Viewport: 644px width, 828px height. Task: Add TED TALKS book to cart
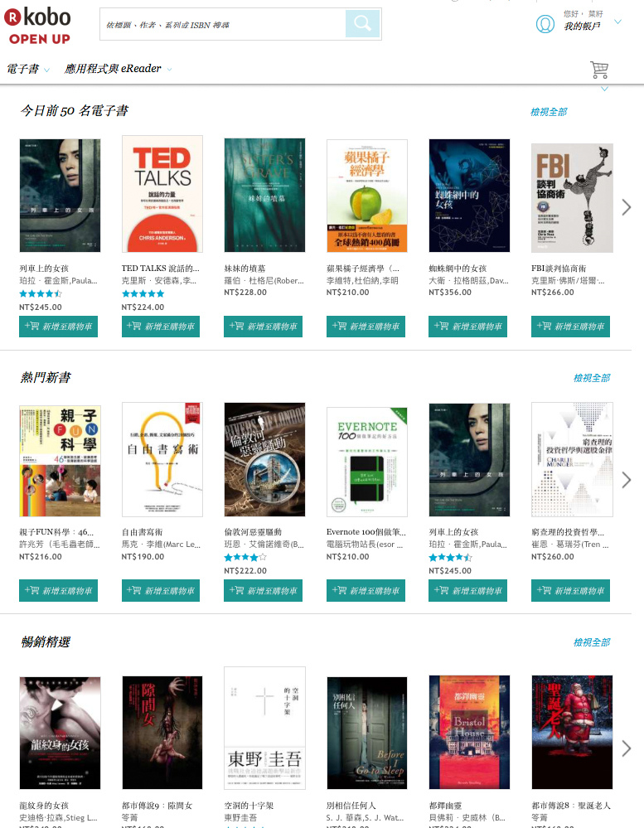pos(161,327)
